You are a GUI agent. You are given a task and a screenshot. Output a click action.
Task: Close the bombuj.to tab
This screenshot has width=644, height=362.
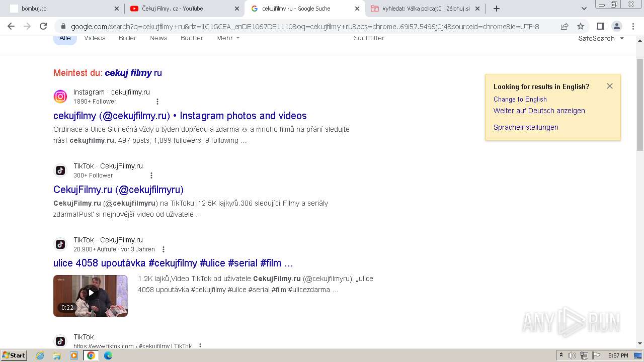(117, 9)
